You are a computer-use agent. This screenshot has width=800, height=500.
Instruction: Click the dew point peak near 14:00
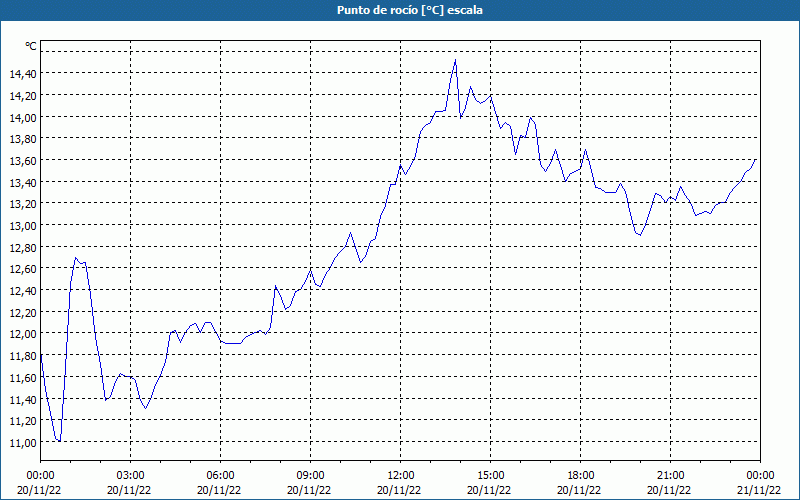(x=455, y=60)
